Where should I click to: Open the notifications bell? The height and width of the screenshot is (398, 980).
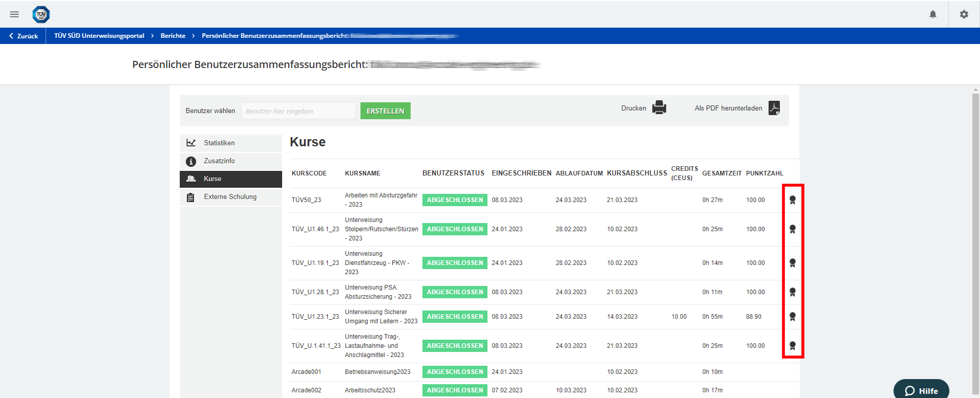tap(932, 14)
